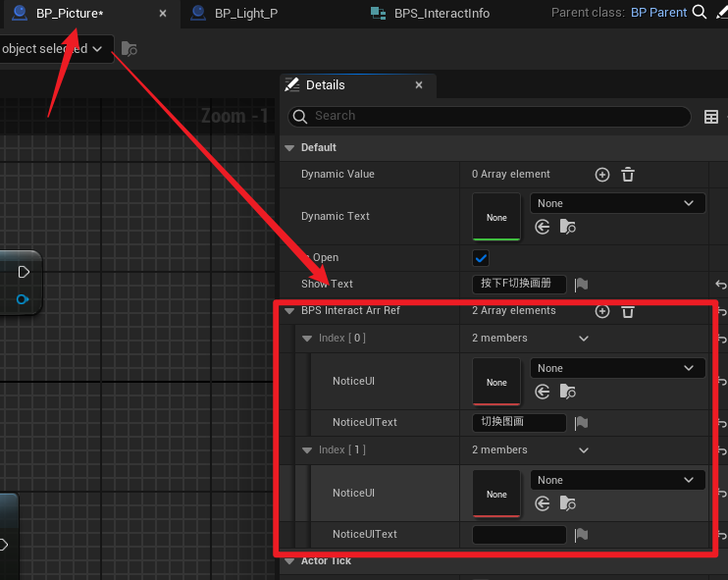Collapse Index [ 1 ] entry
Screen dimensions: 728x580
point(307,450)
